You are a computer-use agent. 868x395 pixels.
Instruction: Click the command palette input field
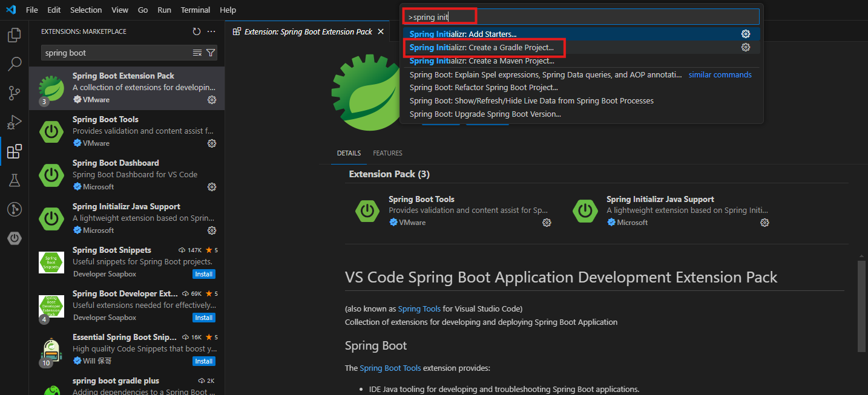582,16
